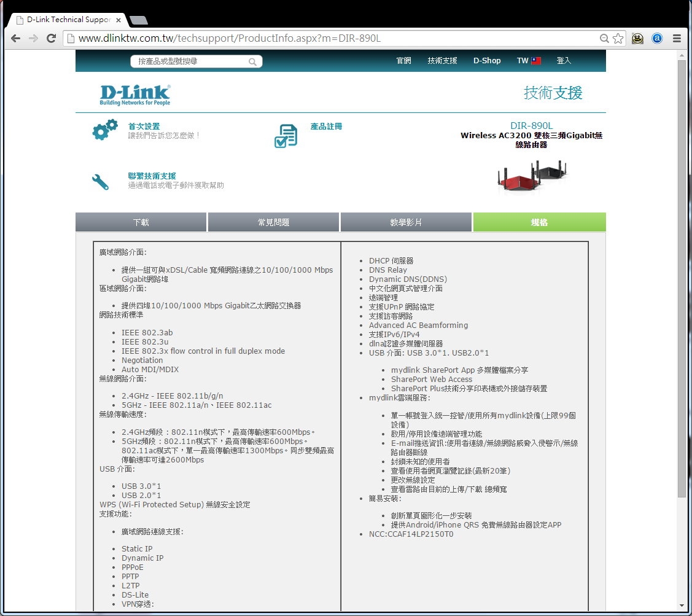692x616 pixels.
Task: Click the DIR-890L router product image
Action: tap(531, 177)
